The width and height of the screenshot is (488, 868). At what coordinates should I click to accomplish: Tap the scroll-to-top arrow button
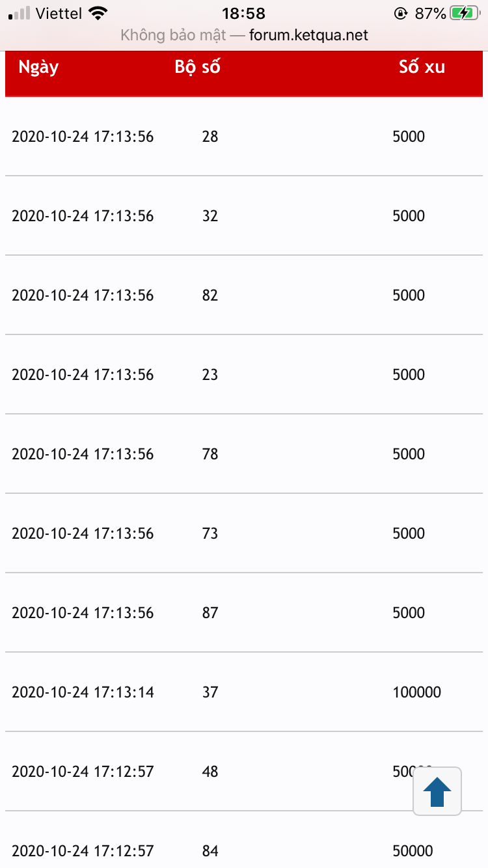pos(437,791)
